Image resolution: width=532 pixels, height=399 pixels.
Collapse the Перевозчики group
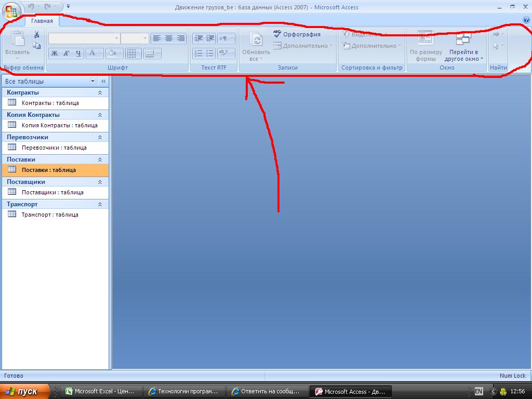[x=100, y=137]
